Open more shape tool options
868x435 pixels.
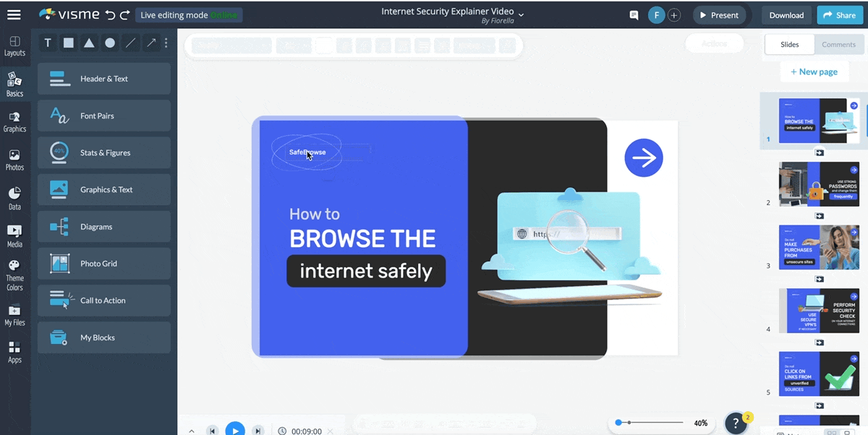pos(166,43)
